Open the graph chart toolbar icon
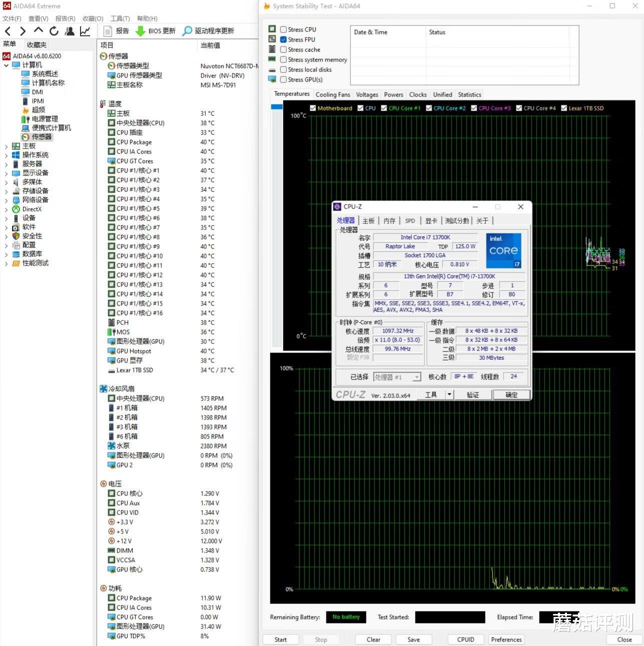Viewport: 644px width, 646px height. [85, 31]
